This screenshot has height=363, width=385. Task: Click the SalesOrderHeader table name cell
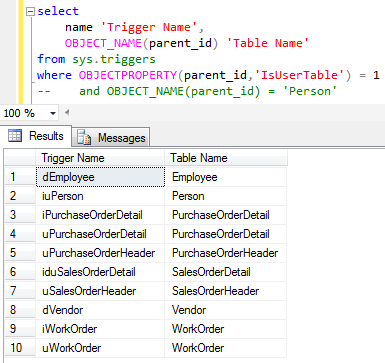226,291
